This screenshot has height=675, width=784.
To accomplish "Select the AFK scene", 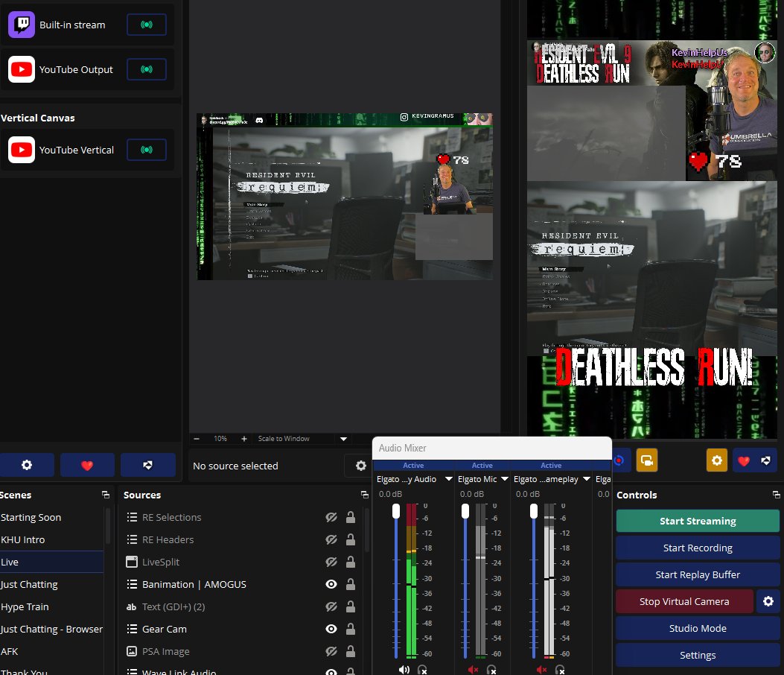I will click(51, 651).
